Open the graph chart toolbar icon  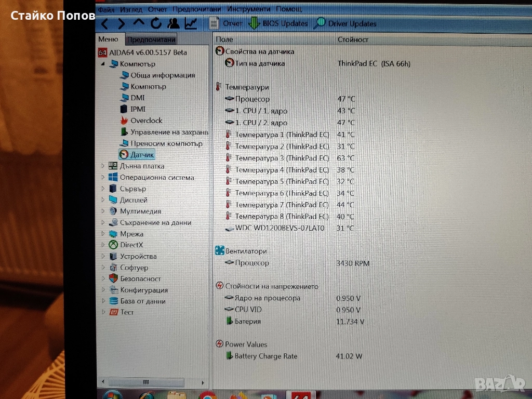(191, 23)
